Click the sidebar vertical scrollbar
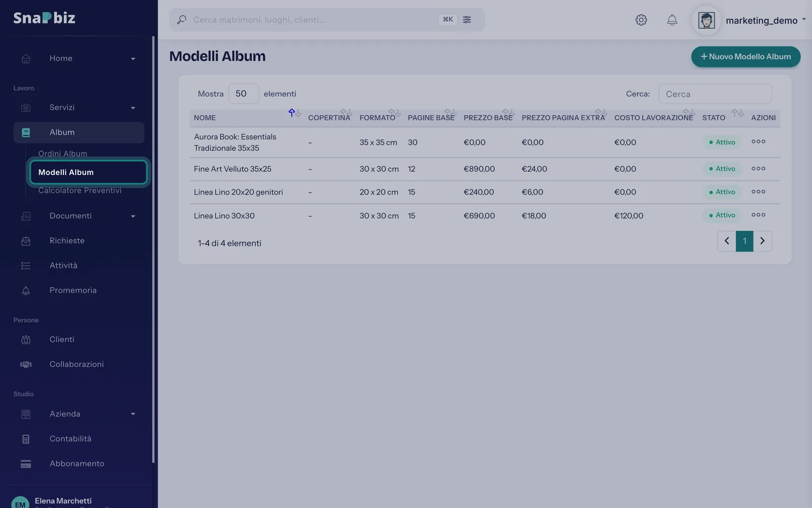Image resolution: width=812 pixels, height=508 pixels. (x=153, y=249)
